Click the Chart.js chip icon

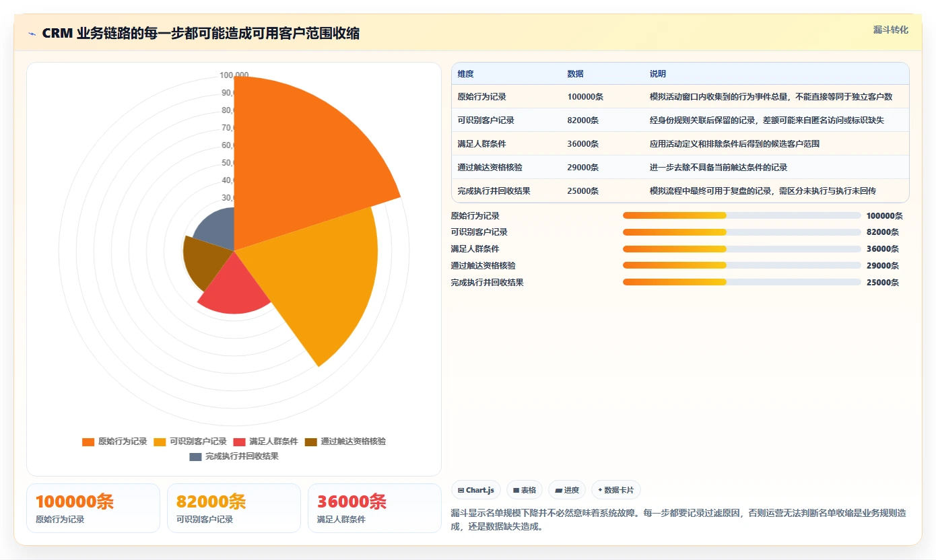[x=461, y=491]
